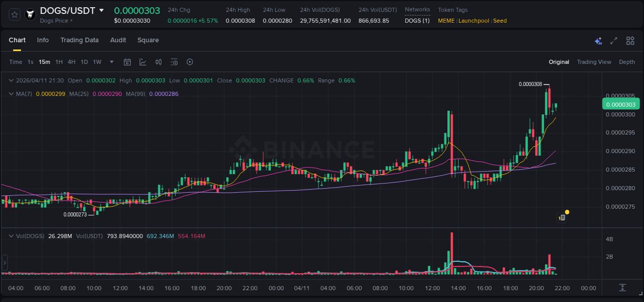Expand chart to fullscreen icon
Screen dimensions: 644x302
[x=614, y=41]
